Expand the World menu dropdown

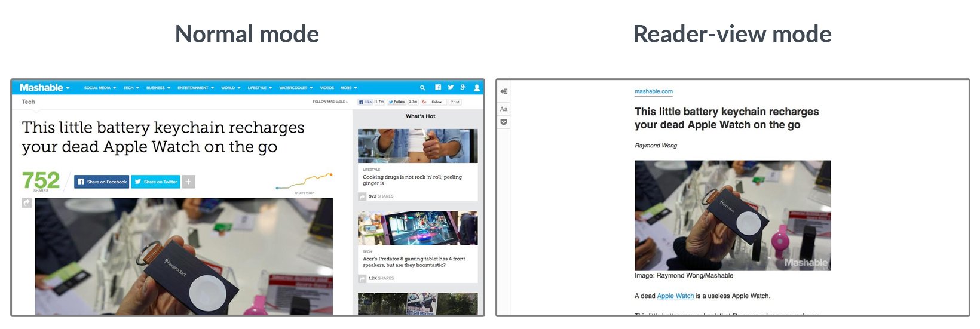point(231,88)
